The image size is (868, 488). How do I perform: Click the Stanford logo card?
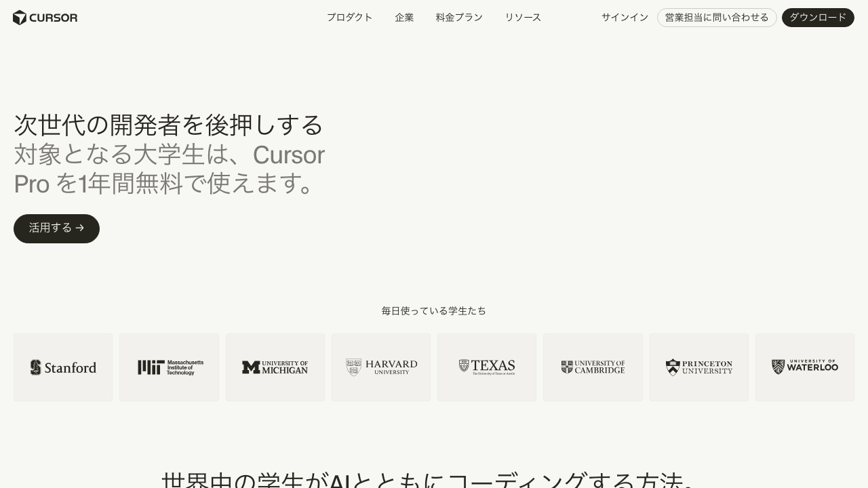tap(62, 367)
